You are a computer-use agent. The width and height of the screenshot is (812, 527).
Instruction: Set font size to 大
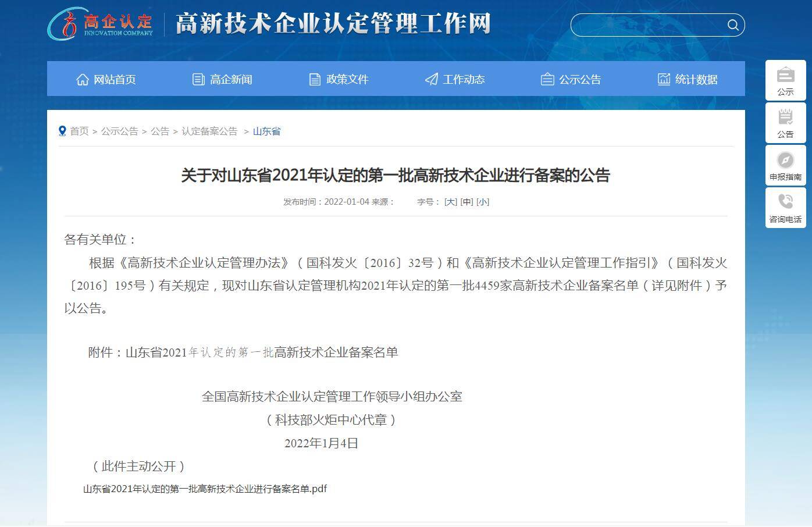pos(451,202)
